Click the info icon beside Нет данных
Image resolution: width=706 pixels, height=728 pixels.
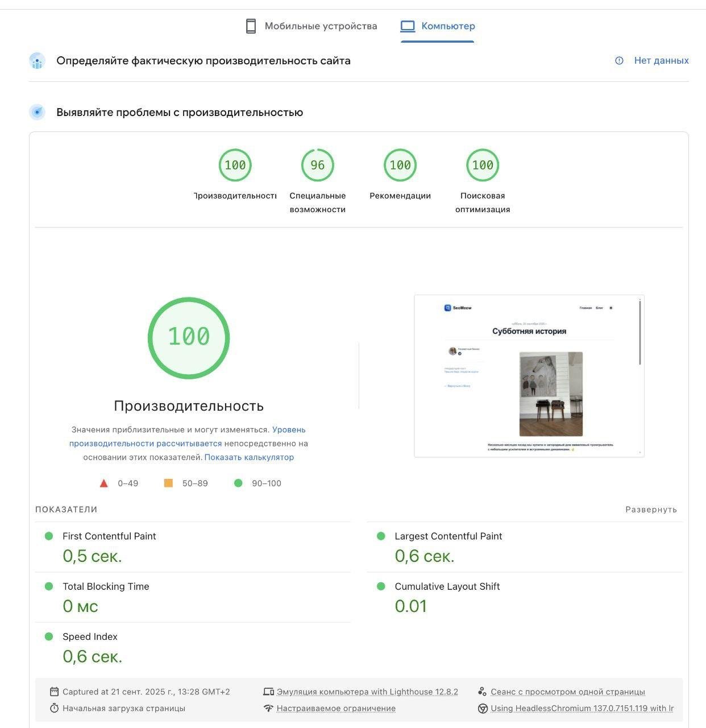[x=619, y=61]
